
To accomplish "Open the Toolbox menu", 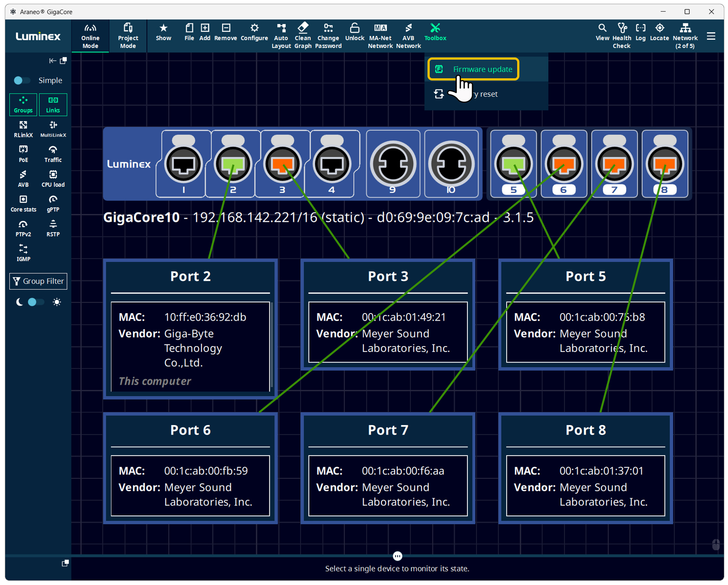I will (435, 32).
